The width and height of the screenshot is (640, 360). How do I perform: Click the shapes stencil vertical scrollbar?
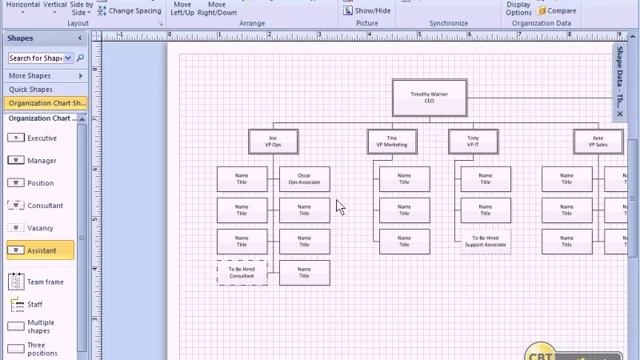[82, 237]
